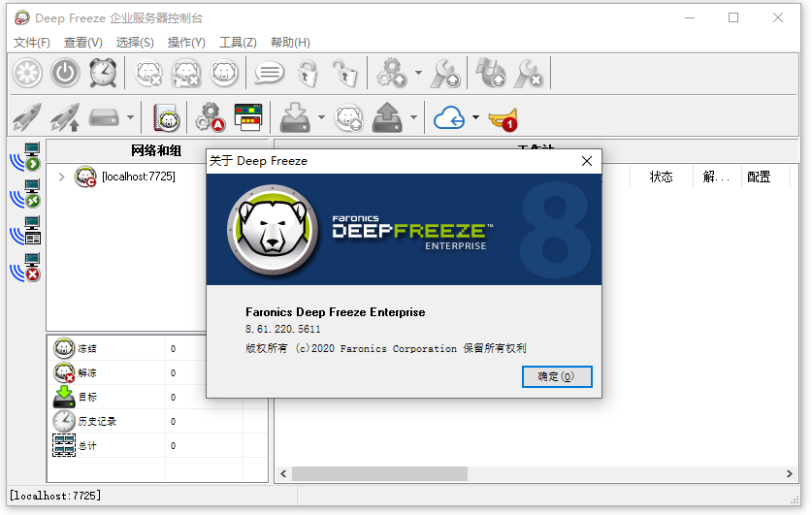
Task: Open dropdown beside download tray icon
Action: pos(321,117)
